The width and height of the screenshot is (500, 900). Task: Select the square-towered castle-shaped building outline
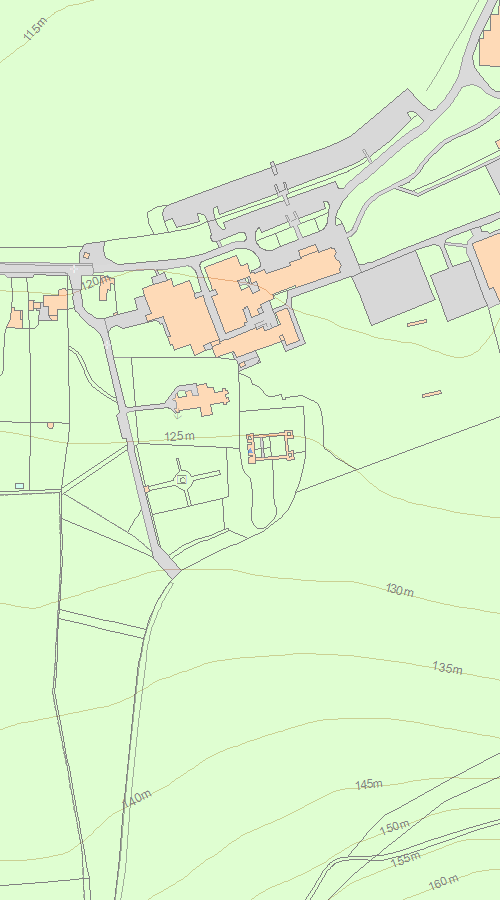point(270,446)
